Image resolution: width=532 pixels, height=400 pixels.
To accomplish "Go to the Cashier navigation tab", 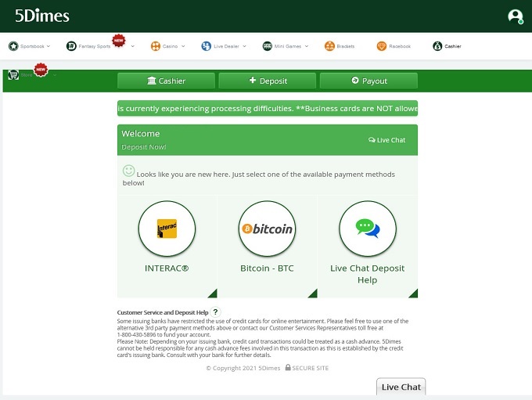I will click(448, 46).
